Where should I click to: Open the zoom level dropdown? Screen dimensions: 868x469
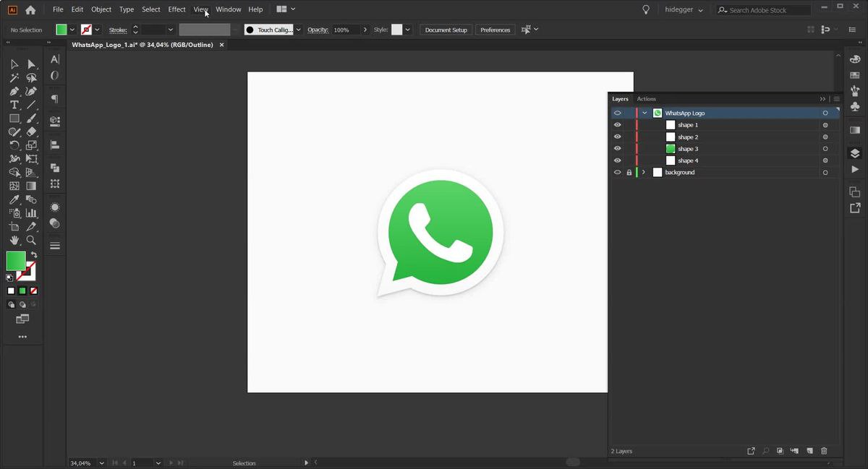(101, 462)
